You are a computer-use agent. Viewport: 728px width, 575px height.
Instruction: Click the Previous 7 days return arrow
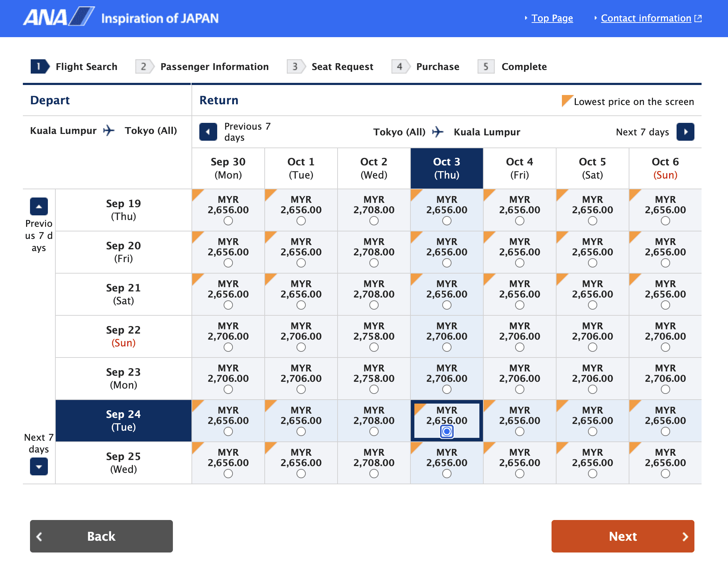tap(208, 132)
